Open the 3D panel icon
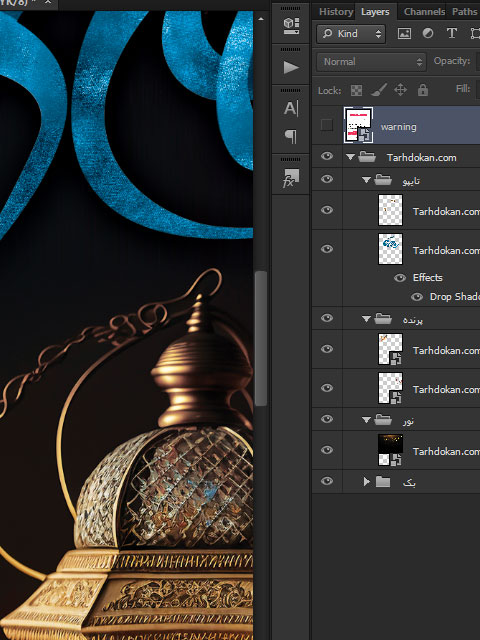Viewport: 480px width, 640px height. pos(291,26)
